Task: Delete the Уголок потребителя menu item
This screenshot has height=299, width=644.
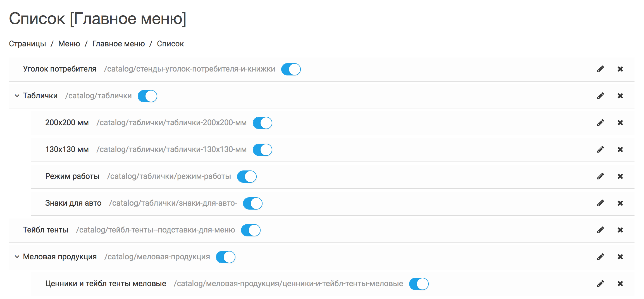Action: click(620, 69)
